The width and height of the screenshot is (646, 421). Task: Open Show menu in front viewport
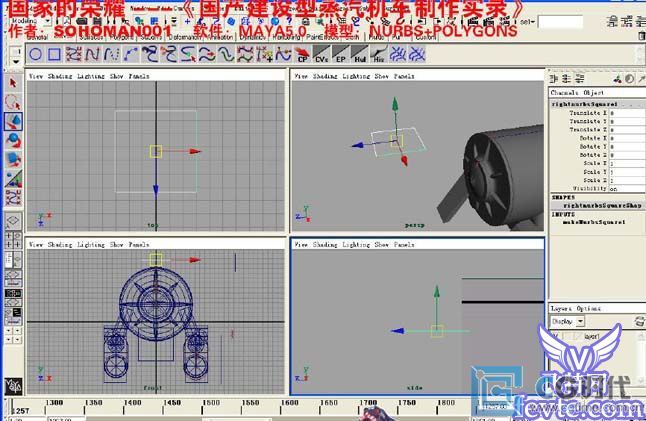coord(117,245)
